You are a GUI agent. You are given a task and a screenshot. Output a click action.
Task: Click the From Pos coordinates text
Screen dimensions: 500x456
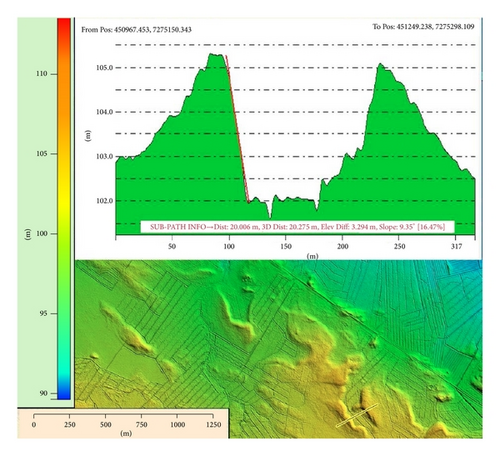click(x=136, y=30)
